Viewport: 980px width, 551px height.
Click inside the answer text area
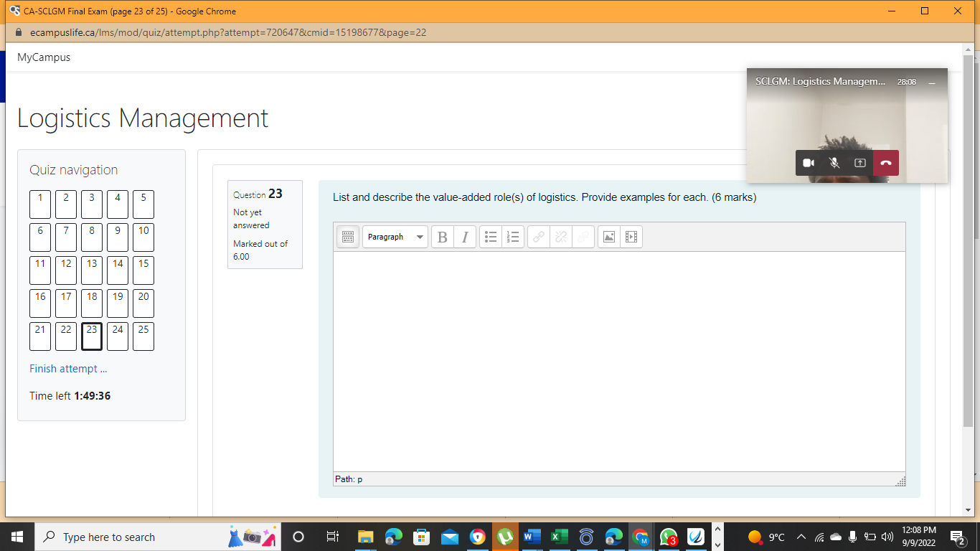pyautogui.click(x=619, y=362)
